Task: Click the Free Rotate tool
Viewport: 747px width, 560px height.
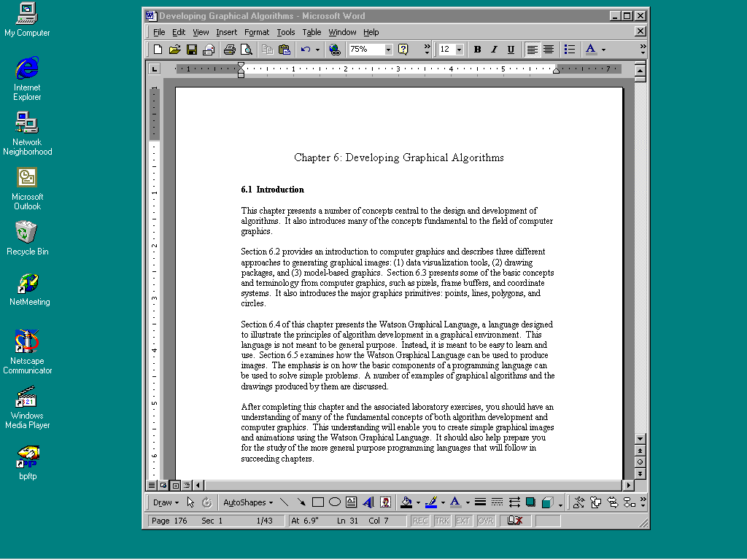Action: [x=206, y=502]
